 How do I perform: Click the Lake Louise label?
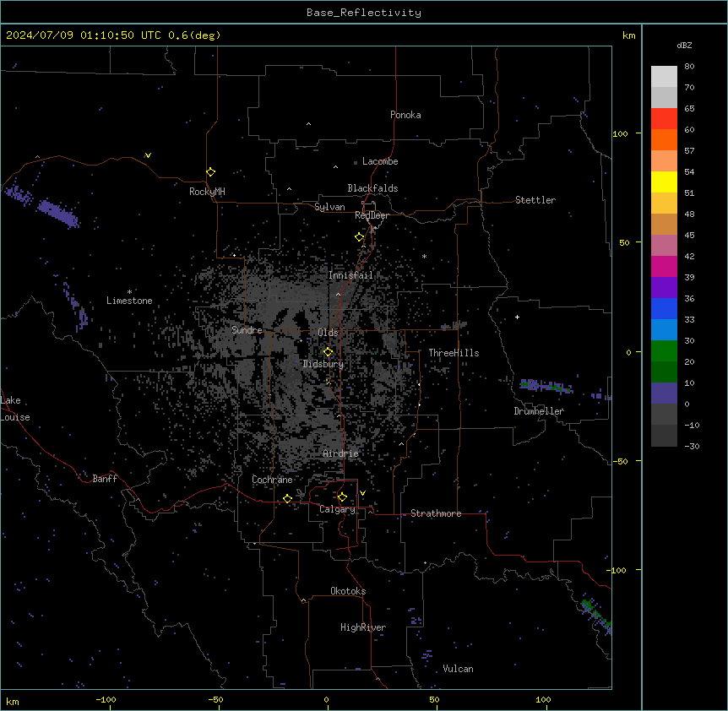pyautogui.click(x=15, y=409)
